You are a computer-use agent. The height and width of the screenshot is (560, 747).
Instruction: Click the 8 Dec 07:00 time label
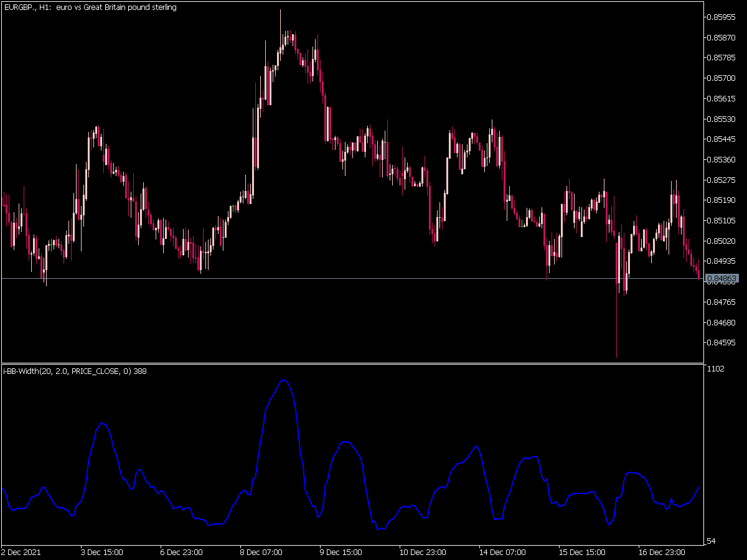pyautogui.click(x=261, y=552)
